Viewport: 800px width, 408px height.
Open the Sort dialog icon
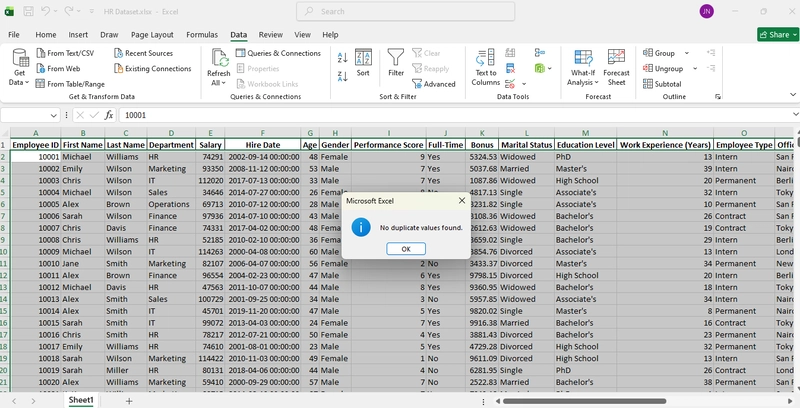pyautogui.click(x=363, y=58)
